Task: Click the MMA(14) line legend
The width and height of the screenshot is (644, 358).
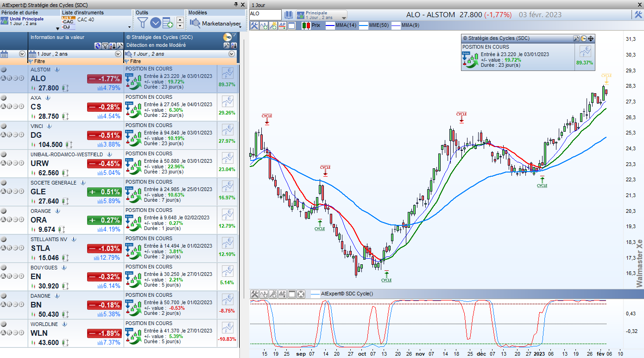Action: pyautogui.click(x=341, y=26)
